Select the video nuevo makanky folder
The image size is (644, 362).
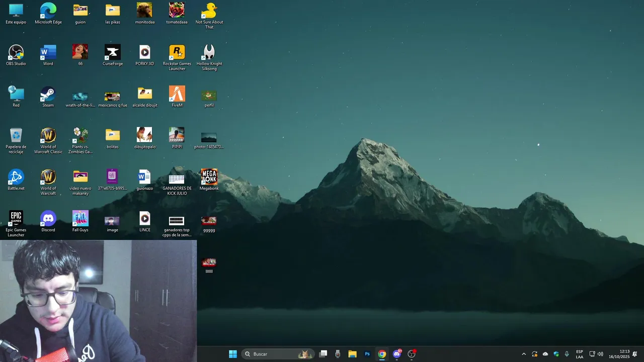pos(80,183)
